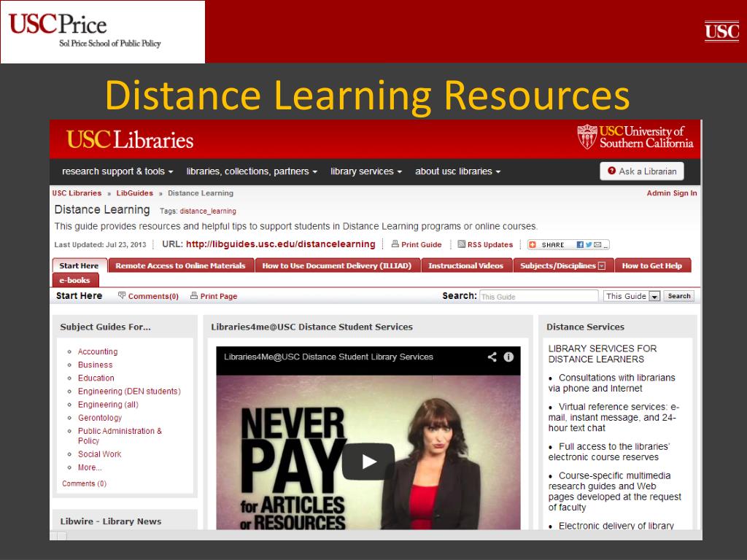Click the video title Libraries4Me@USC Distance Student Library Services
Image resolution: width=747 pixels, height=560 pixels.
click(328, 357)
